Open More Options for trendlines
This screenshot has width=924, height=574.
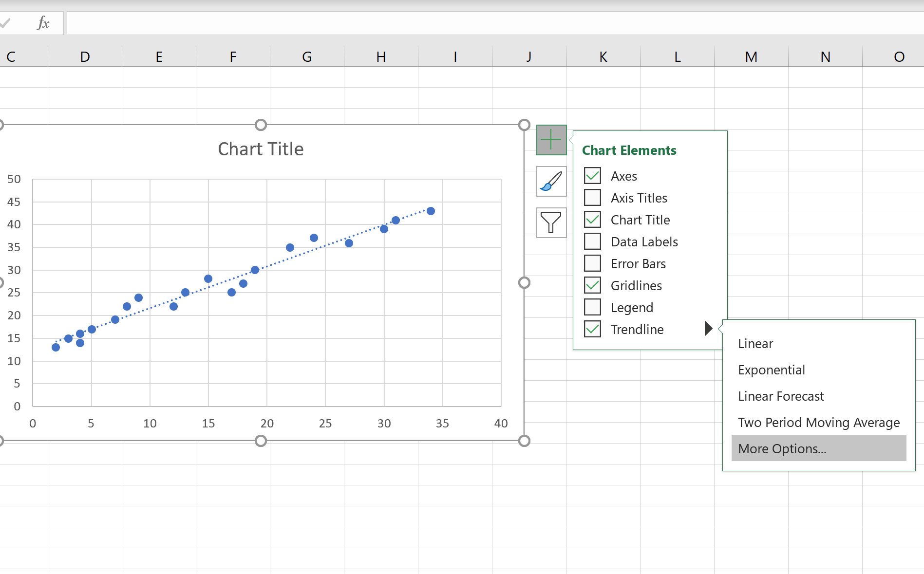[x=781, y=448]
